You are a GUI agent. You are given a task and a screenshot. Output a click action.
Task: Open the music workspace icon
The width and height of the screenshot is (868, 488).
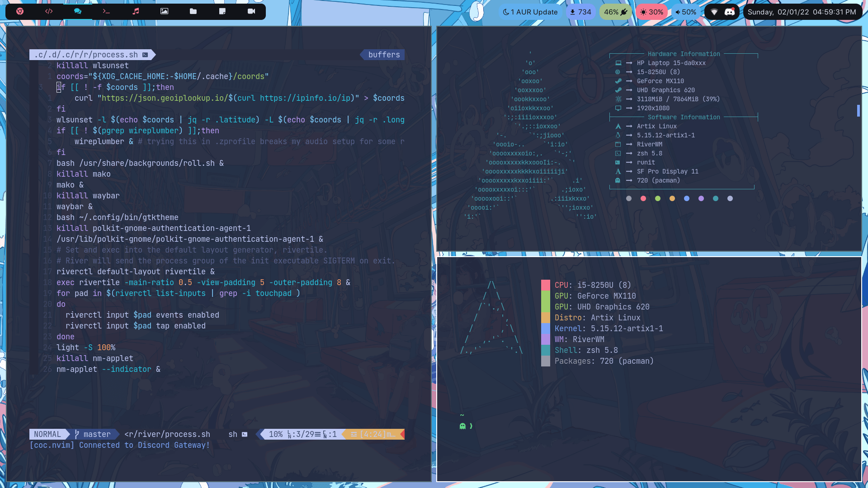tap(135, 11)
